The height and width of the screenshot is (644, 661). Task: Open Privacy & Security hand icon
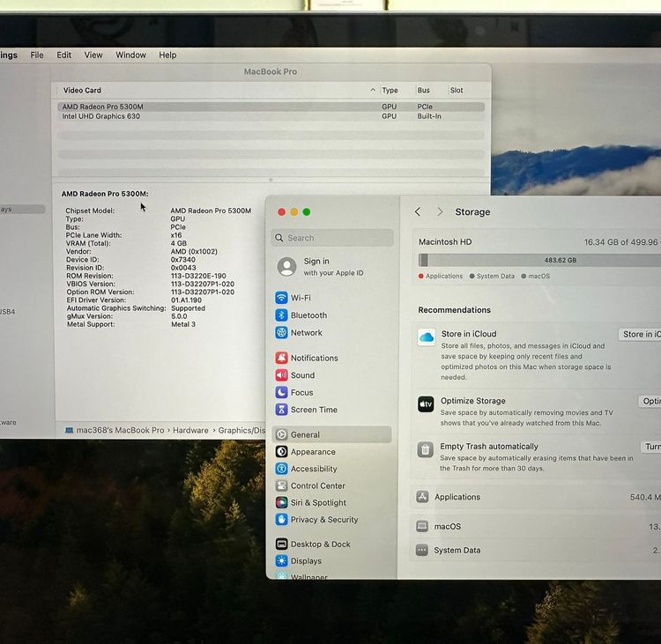282,519
